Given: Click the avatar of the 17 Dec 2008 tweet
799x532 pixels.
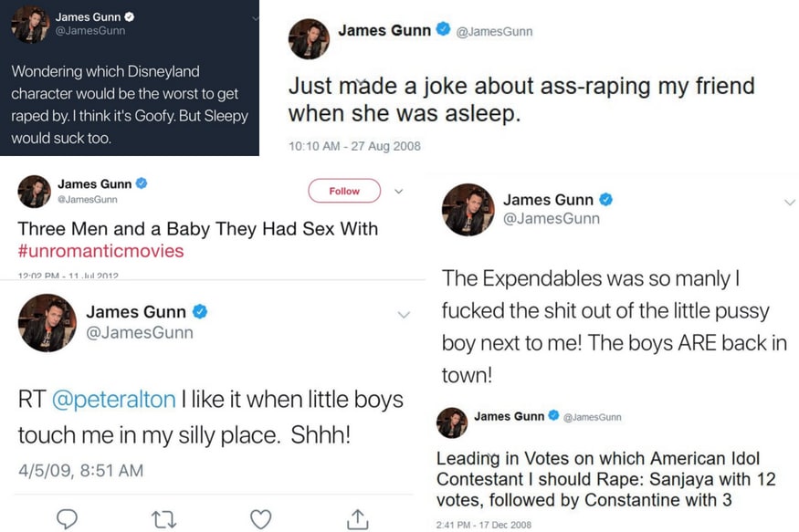Looking at the screenshot, I should tap(452, 422).
